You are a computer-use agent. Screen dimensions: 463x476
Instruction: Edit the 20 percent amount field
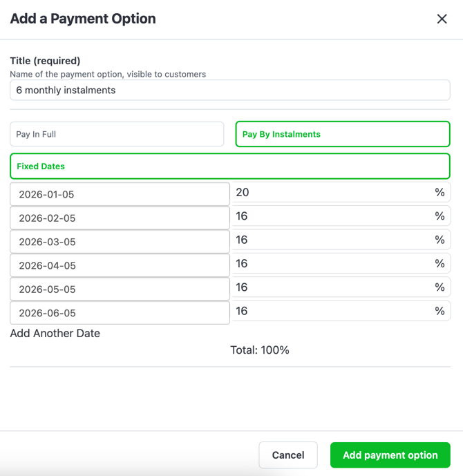click(x=333, y=193)
